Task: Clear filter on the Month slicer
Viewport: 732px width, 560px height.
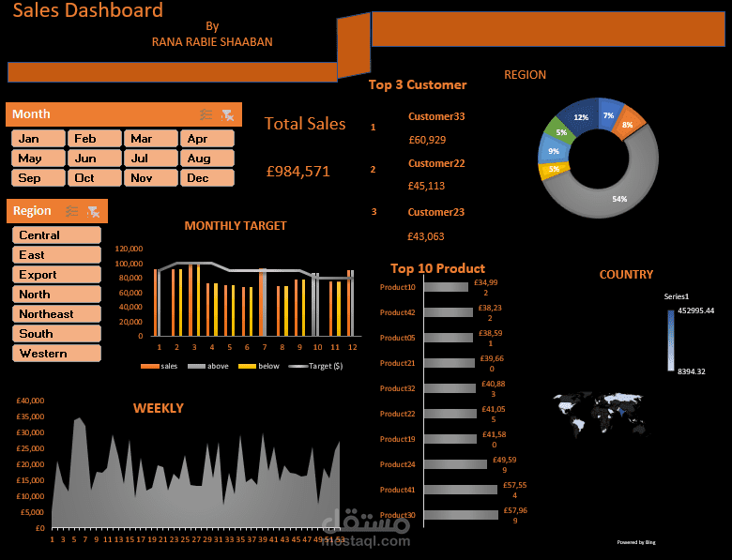Action: [227, 114]
